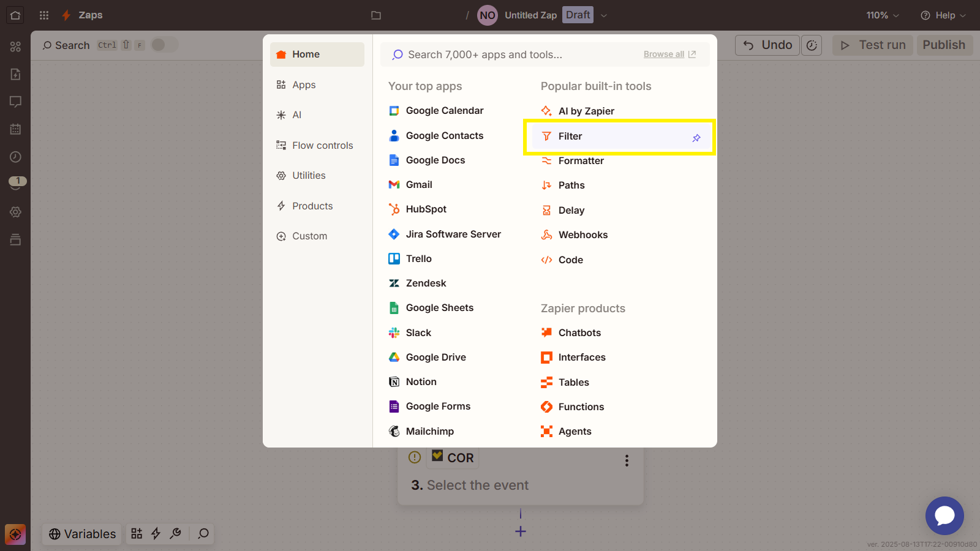
Task: Pin the Filter tool
Action: click(696, 138)
